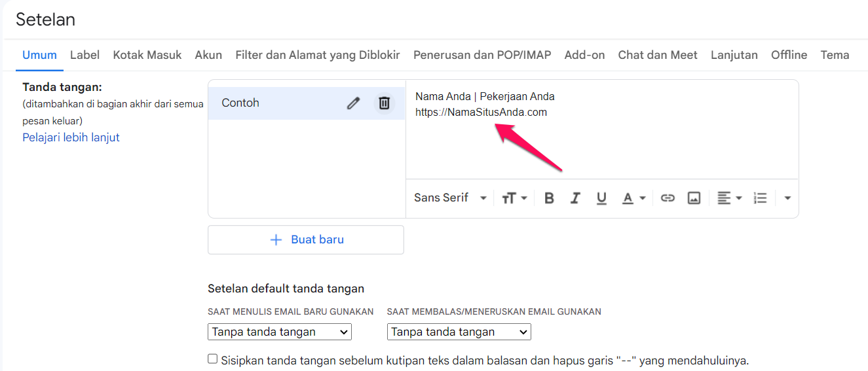The image size is (868, 371).
Task: Open the Akun settings tab
Action: (208, 55)
